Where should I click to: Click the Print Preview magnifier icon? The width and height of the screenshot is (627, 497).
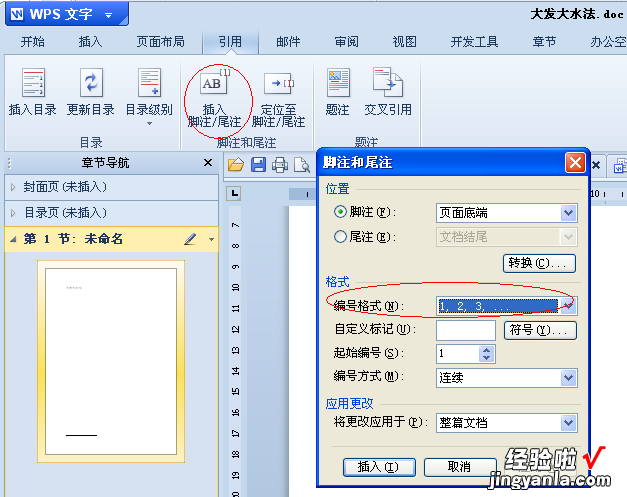[302, 164]
